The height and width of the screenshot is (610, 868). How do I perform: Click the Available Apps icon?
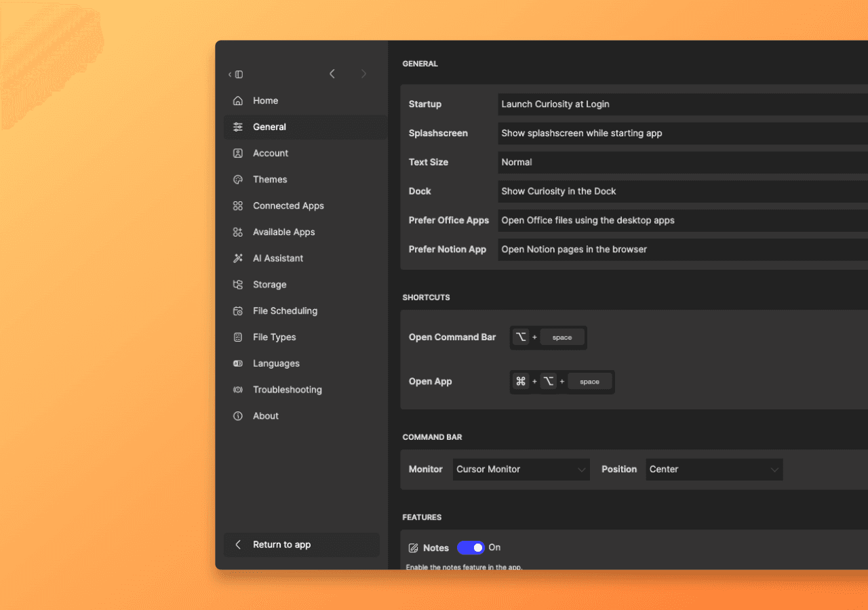[x=238, y=232]
